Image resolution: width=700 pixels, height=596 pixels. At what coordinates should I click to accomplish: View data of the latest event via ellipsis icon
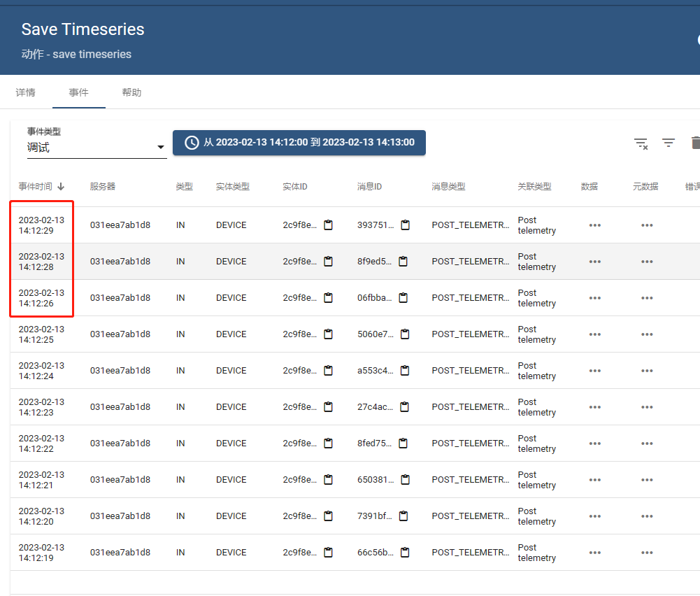point(594,225)
